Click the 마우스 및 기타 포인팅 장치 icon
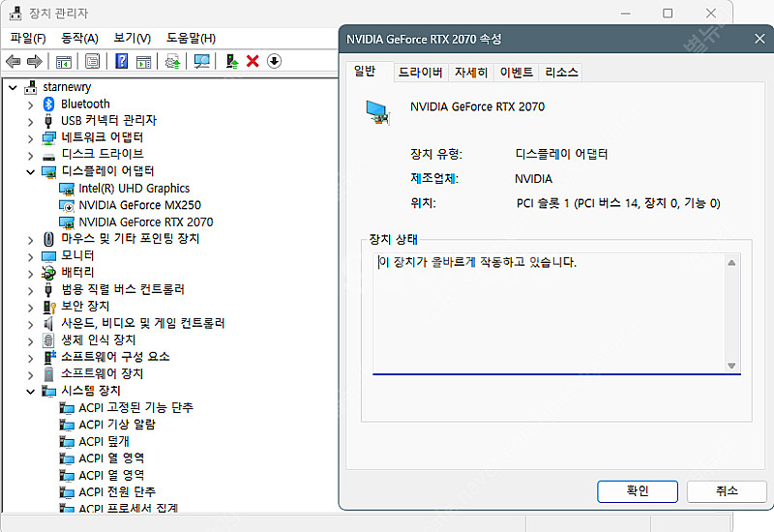774x532 pixels. tap(48, 239)
